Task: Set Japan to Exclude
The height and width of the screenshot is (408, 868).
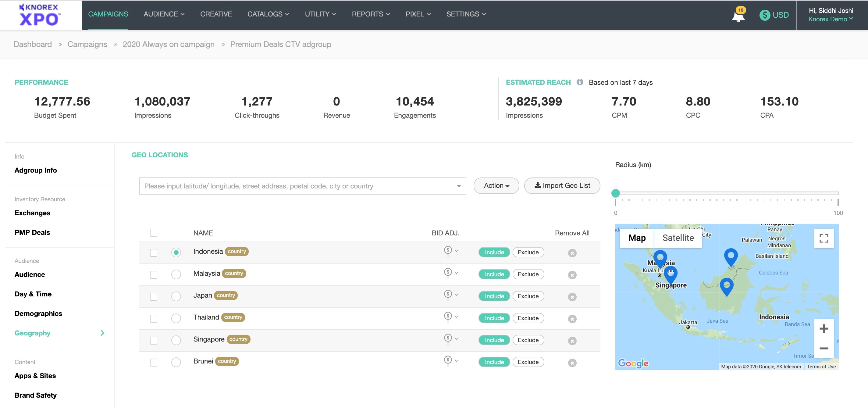Action: click(x=528, y=296)
